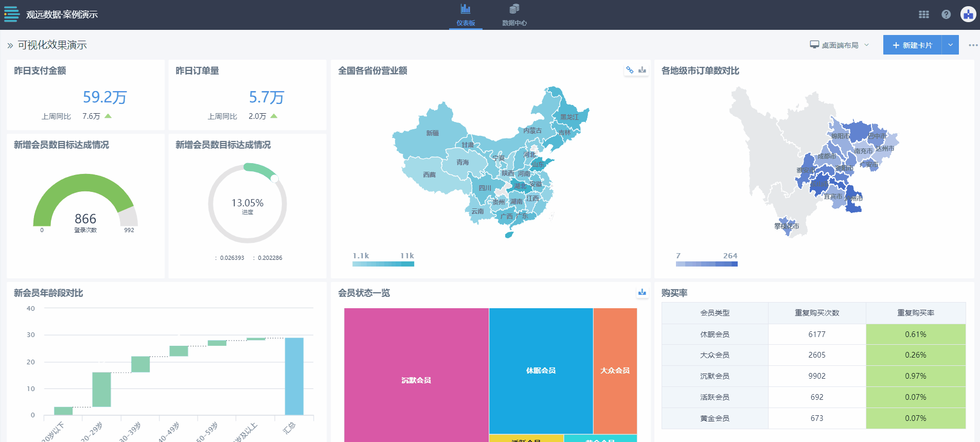The image size is (980, 442).
Task: Click the 13.05% progress ring value
Action: (x=247, y=203)
